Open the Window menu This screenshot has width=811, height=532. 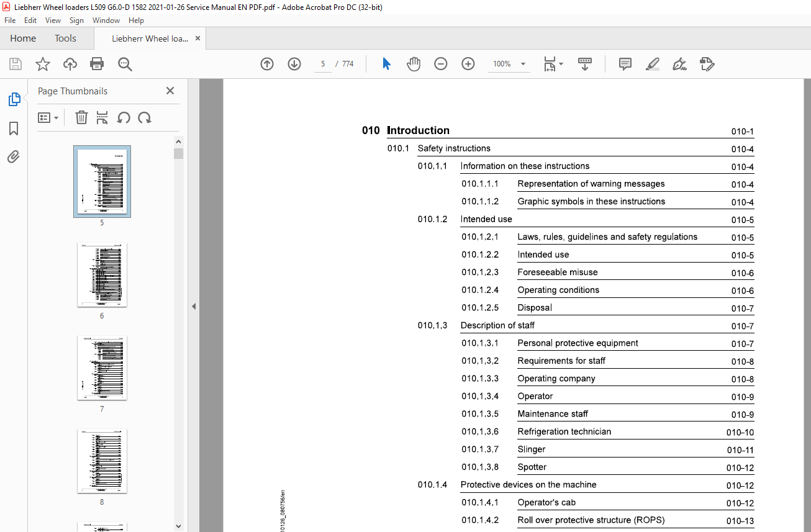click(106, 20)
